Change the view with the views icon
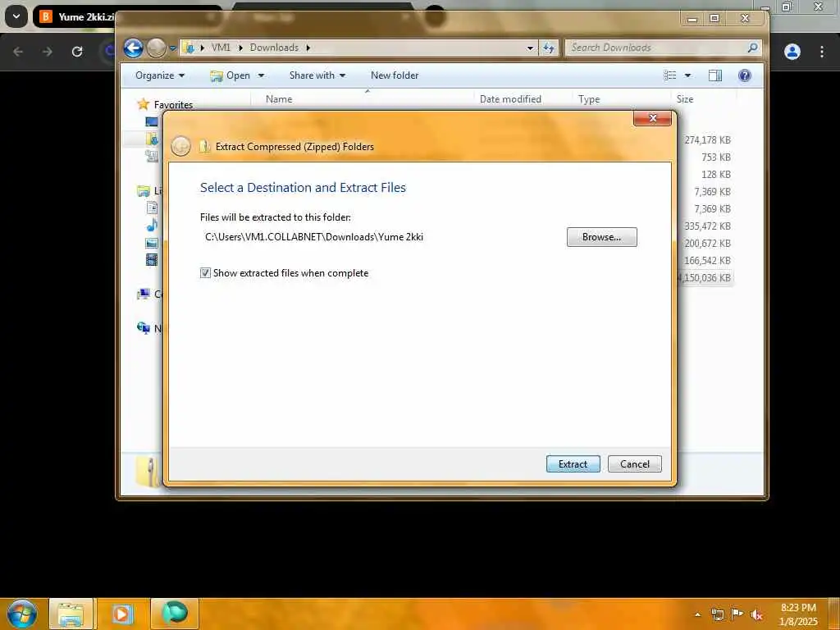 [x=669, y=75]
